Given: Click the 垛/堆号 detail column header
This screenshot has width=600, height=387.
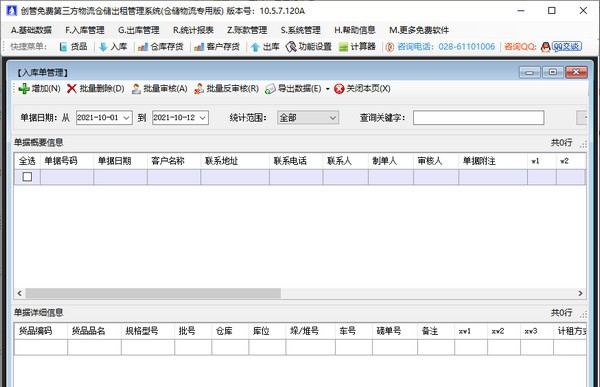Looking at the screenshot, I should pyautogui.click(x=310, y=331).
